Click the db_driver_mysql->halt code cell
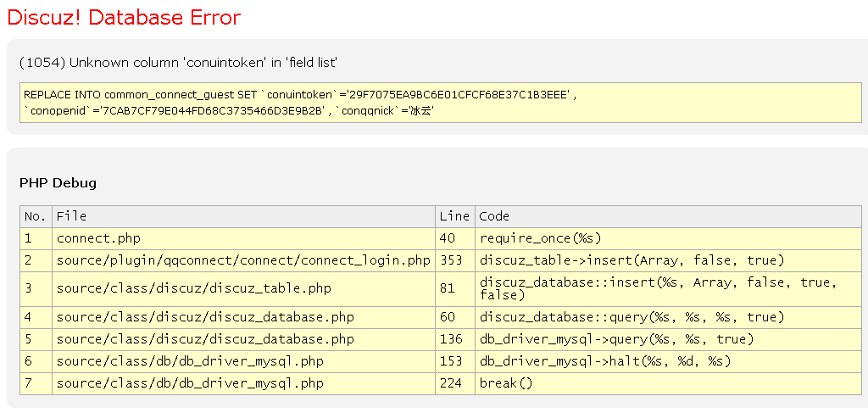868x413 pixels. click(x=605, y=361)
